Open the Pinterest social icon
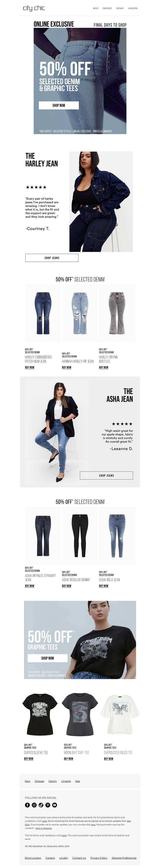The height and width of the screenshot is (868, 160). point(48,805)
